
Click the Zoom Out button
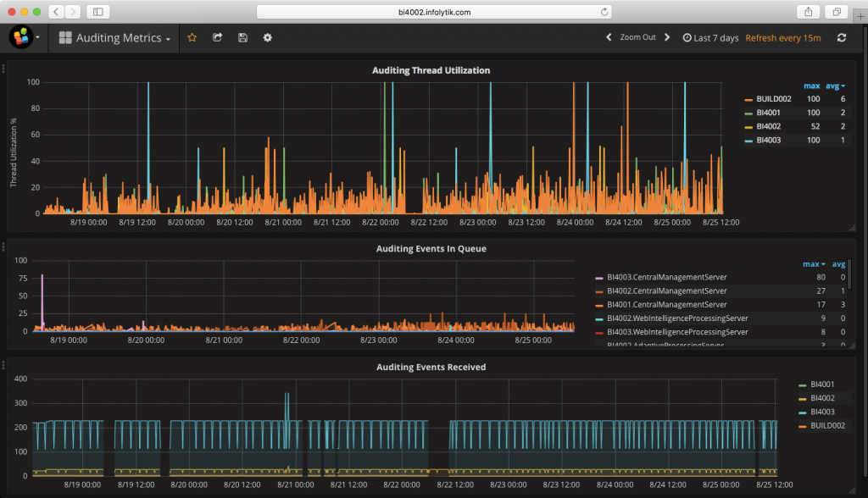(x=637, y=38)
